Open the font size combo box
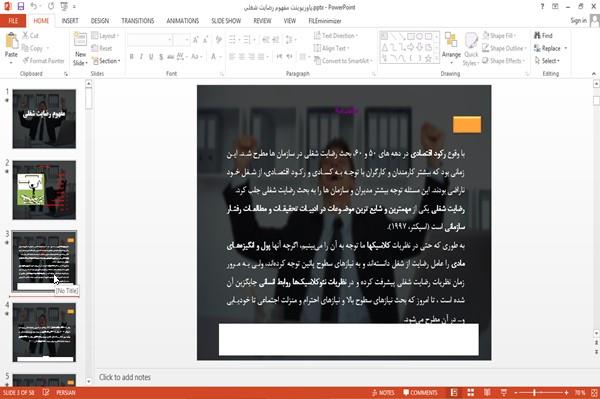Viewport: 600px width, 399px height. pyautogui.click(x=181, y=39)
